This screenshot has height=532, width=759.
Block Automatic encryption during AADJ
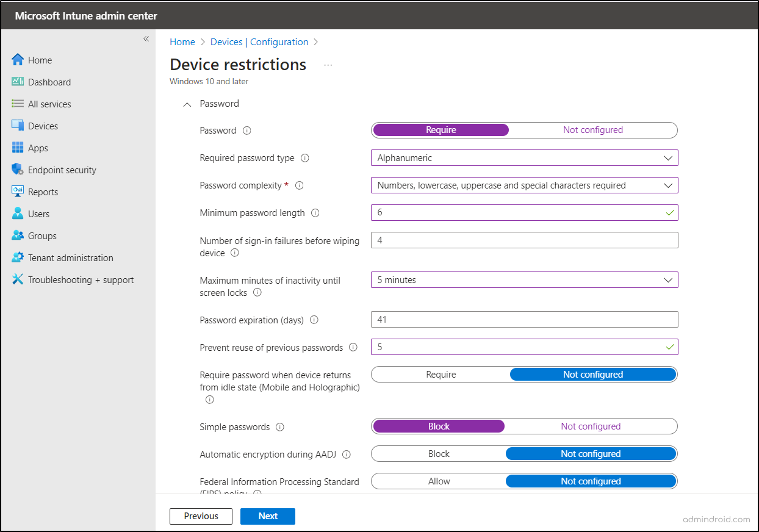pos(439,453)
